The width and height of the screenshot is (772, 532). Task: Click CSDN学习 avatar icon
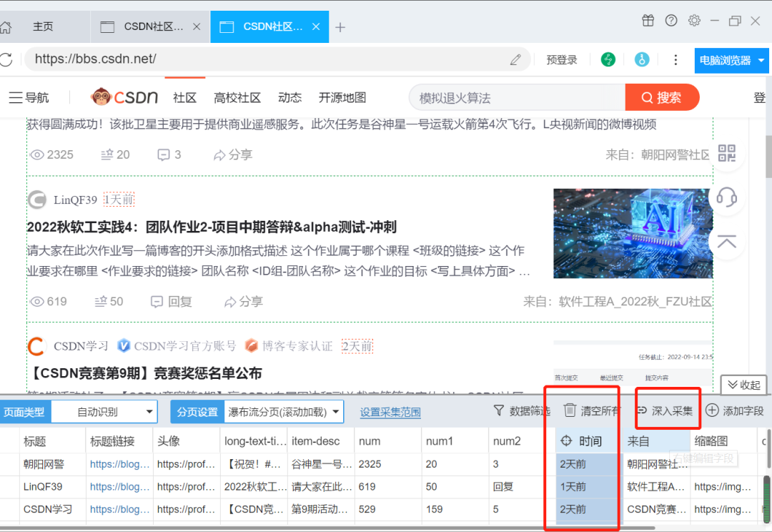point(36,346)
